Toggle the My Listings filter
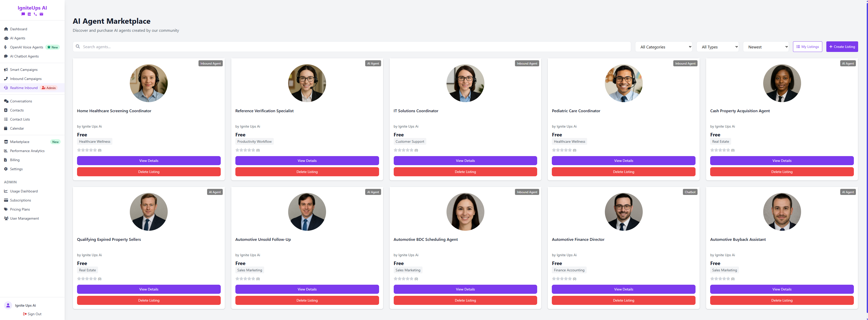The height and width of the screenshot is (320, 868). click(807, 47)
